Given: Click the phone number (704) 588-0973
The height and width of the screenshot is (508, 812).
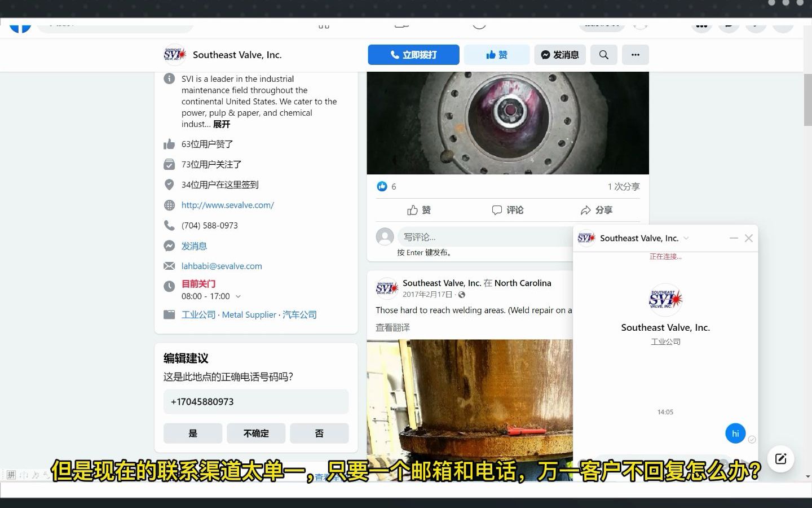Looking at the screenshot, I should [x=210, y=225].
